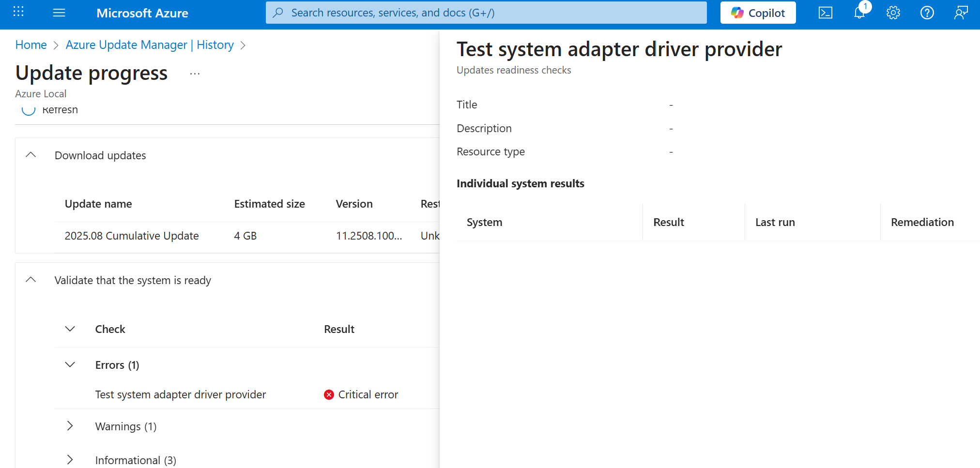Click the red critical error icon

329,395
